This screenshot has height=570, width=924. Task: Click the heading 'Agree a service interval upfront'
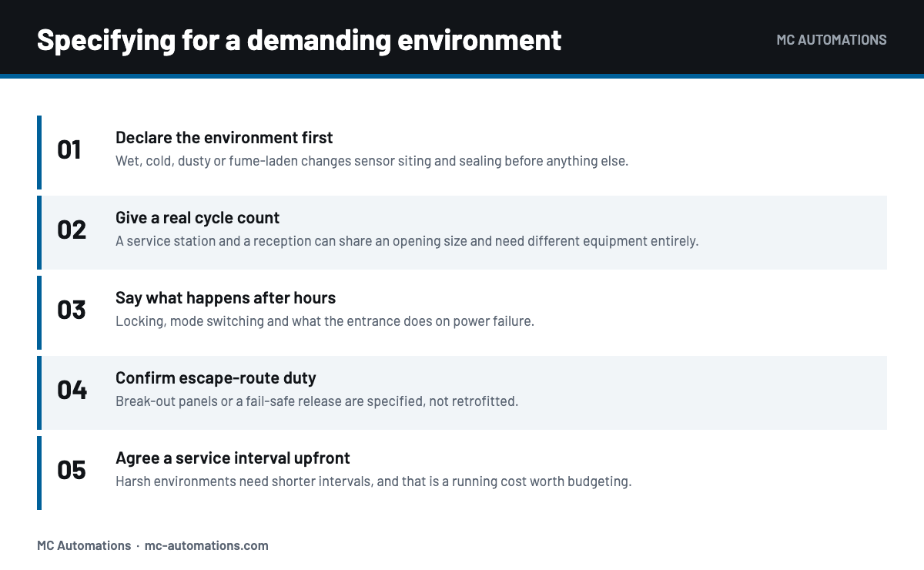point(233,458)
